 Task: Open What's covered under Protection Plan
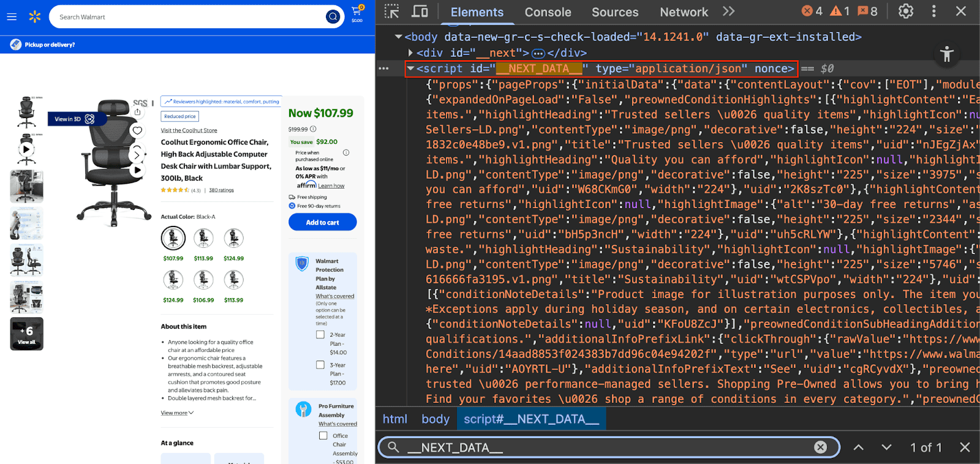335,296
